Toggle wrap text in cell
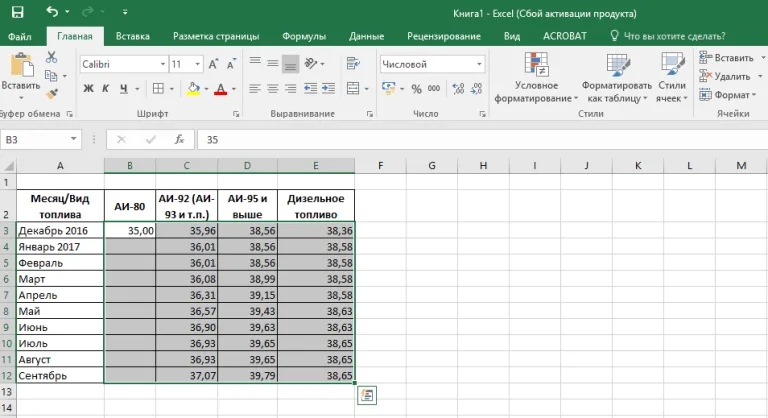The height and width of the screenshot is (418, 768). [x=353, y=63]
